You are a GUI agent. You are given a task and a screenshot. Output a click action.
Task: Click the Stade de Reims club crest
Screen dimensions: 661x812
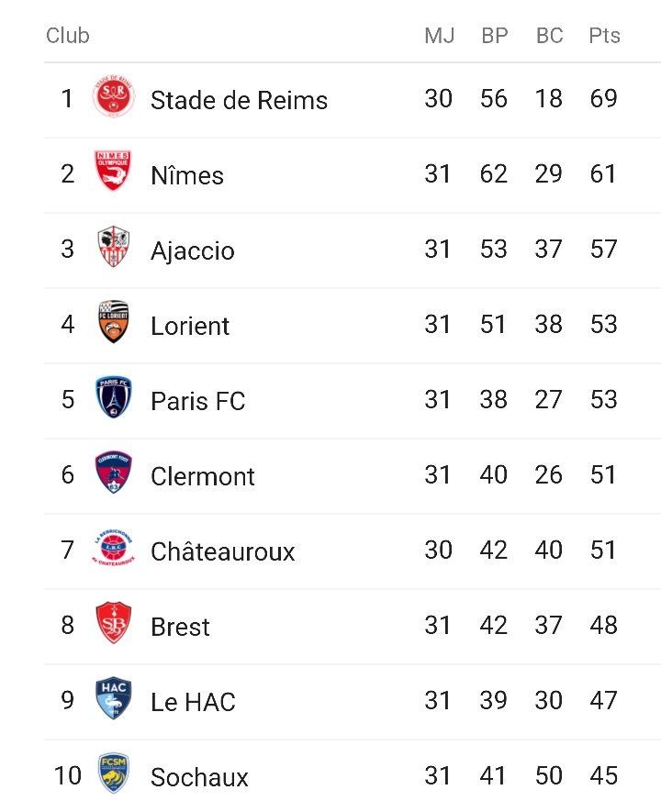click(114, 98)
